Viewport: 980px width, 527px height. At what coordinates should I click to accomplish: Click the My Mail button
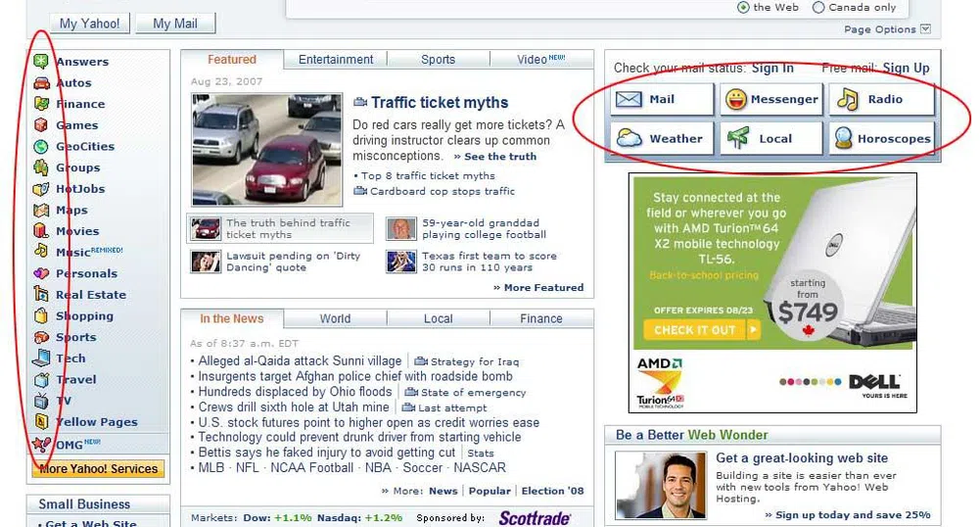click(175, 24)
